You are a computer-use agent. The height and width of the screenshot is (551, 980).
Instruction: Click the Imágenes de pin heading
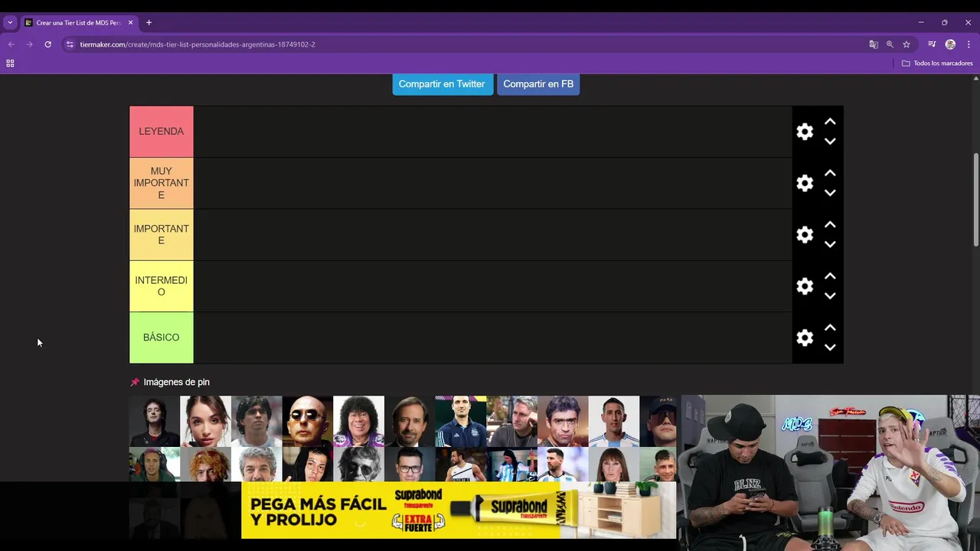coord(176,382)
